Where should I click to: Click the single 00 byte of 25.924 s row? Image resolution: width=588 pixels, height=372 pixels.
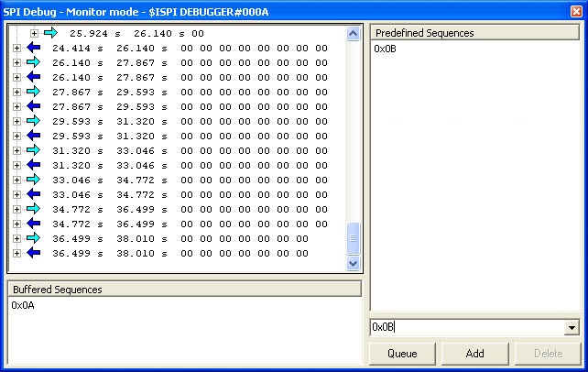tap(198, 33)
